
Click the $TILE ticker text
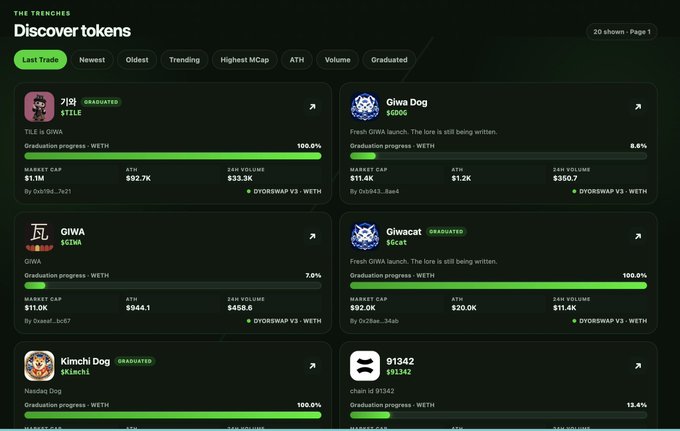point(71,113)
